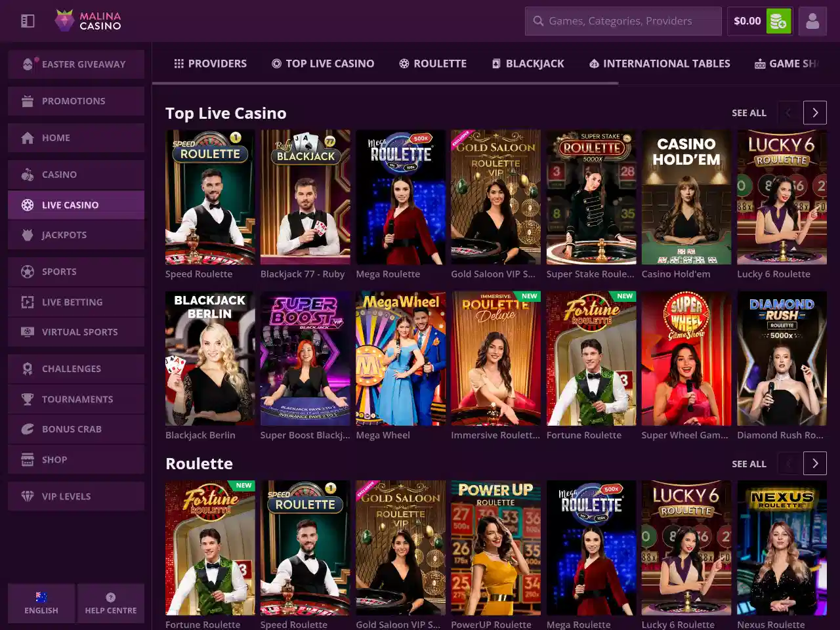Image resolution: width=840 pixels, height=630 pixels.
Task: Click the Help Centre question icon
Action: pyautogui.click(x=111, y=597)
